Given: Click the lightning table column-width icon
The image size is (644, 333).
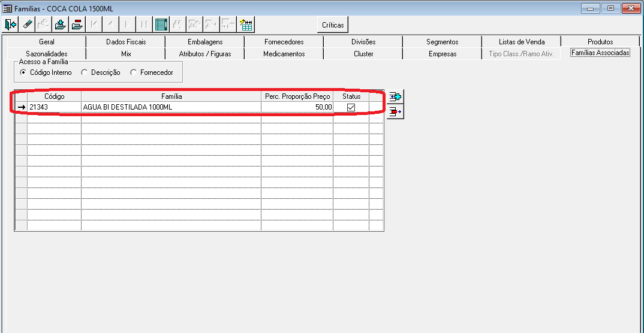Looking at the screenshot, I should click(246, 25).
